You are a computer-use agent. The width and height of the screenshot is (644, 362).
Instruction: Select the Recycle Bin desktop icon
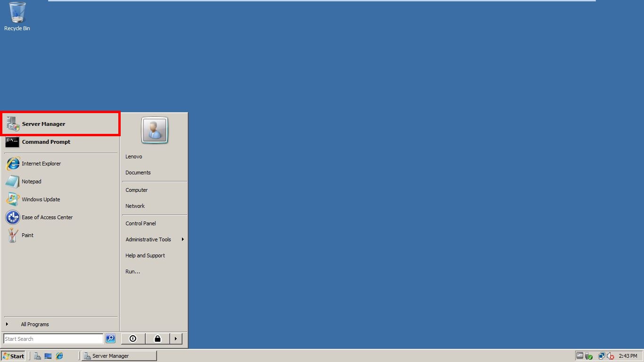coord(17,16)
